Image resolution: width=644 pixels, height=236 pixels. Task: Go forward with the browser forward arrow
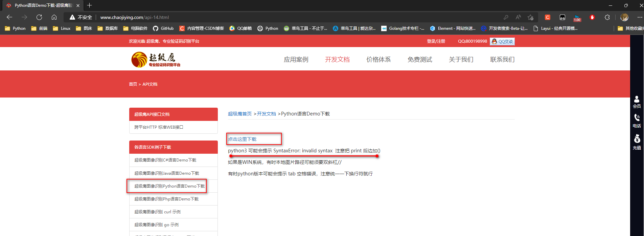point(24,17)
